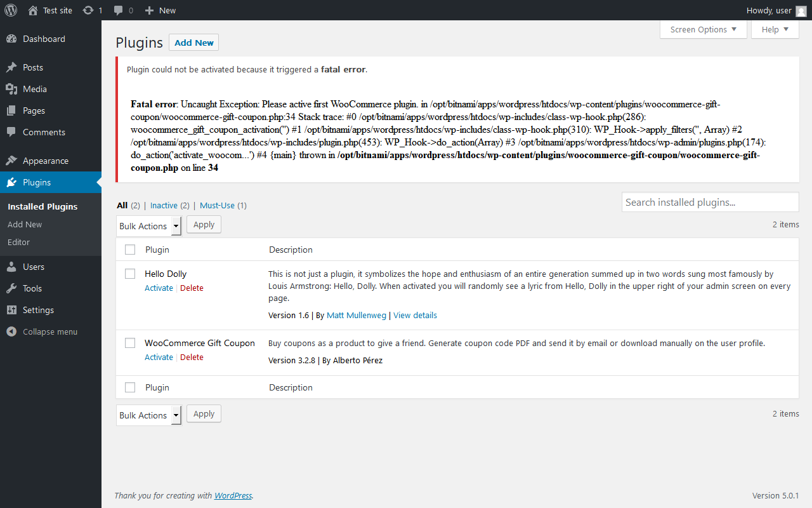Click the Plugin column header at table top
This screenshot has height=508, width=812.
point(157,250)
